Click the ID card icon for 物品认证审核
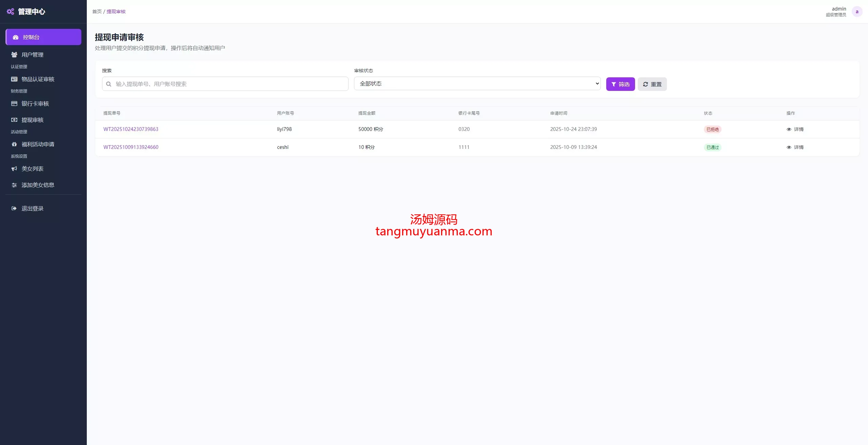 click(x=14, y=79)
